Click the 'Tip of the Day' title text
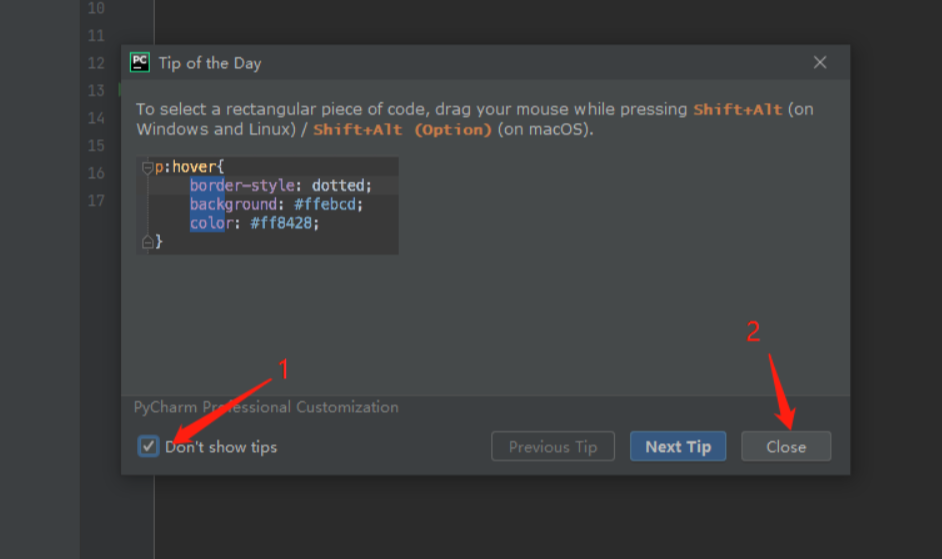The image size is (942, 559). coord(210,63)
